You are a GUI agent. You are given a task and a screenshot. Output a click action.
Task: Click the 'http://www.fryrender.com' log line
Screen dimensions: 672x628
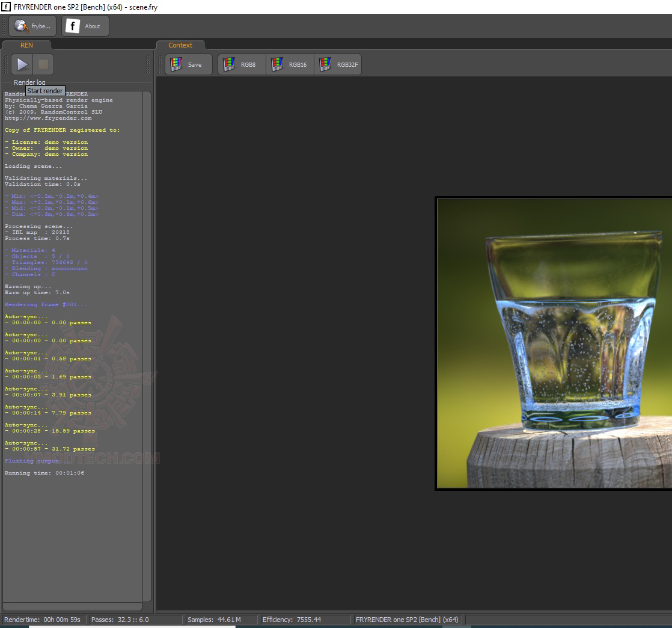pos(48,118)
